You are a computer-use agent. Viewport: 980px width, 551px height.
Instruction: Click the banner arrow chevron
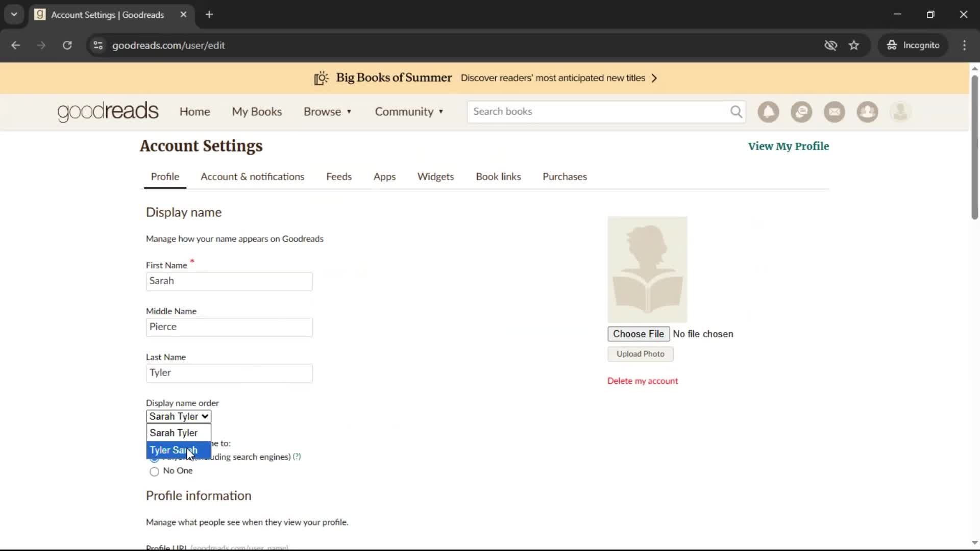pos(654,78)
